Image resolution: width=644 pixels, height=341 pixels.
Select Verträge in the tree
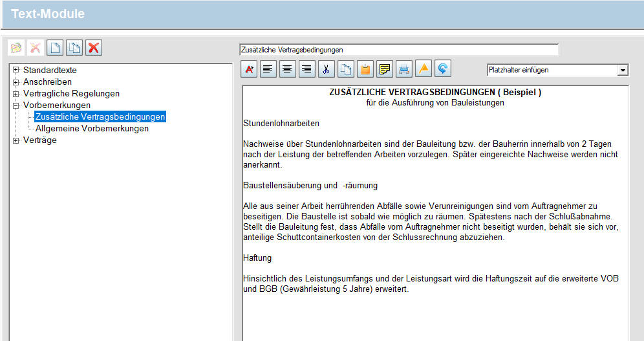click(x=40, y=140)
